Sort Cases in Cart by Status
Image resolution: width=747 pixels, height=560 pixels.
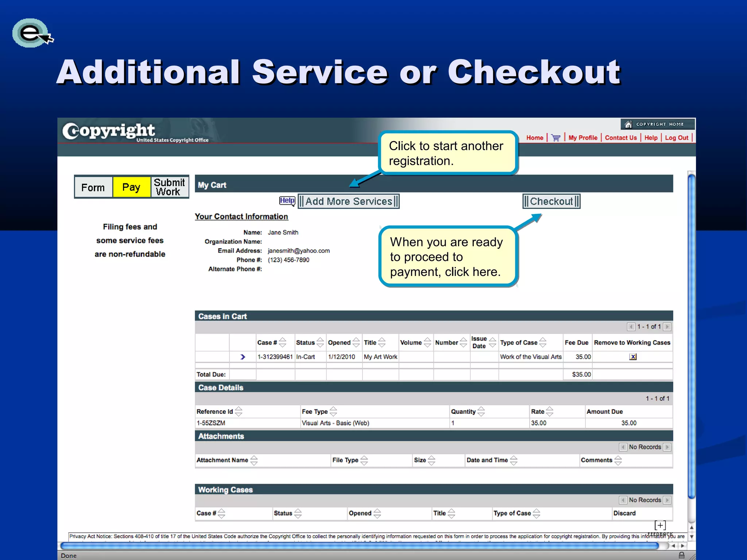point(320,342)
